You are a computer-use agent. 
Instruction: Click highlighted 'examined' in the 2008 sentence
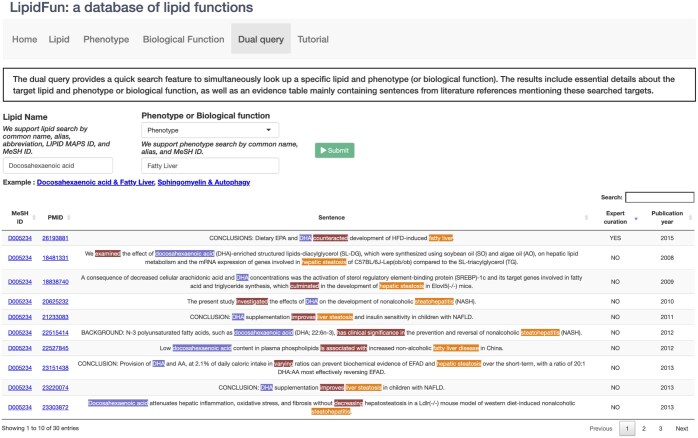click(x=108, y=254)
